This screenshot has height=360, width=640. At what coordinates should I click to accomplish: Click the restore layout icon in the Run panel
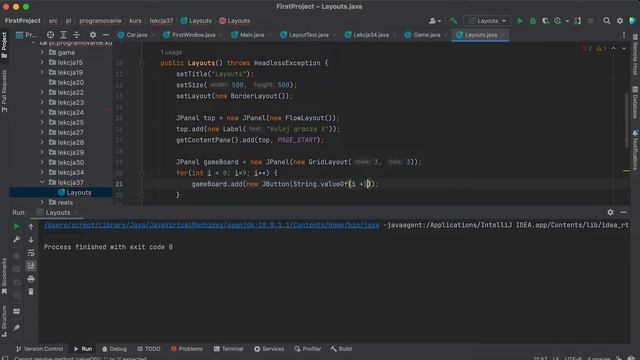(x=16, y=311)
